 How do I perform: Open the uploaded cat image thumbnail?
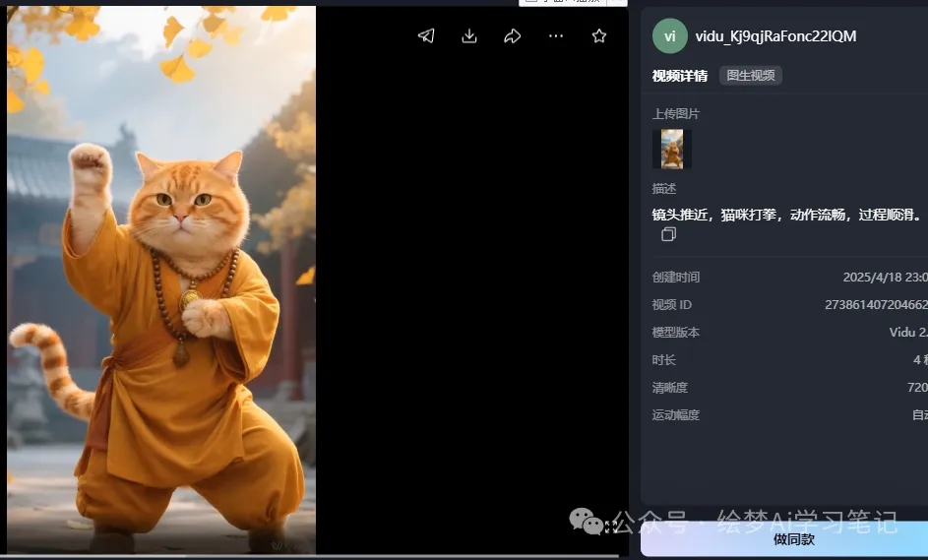672,150
